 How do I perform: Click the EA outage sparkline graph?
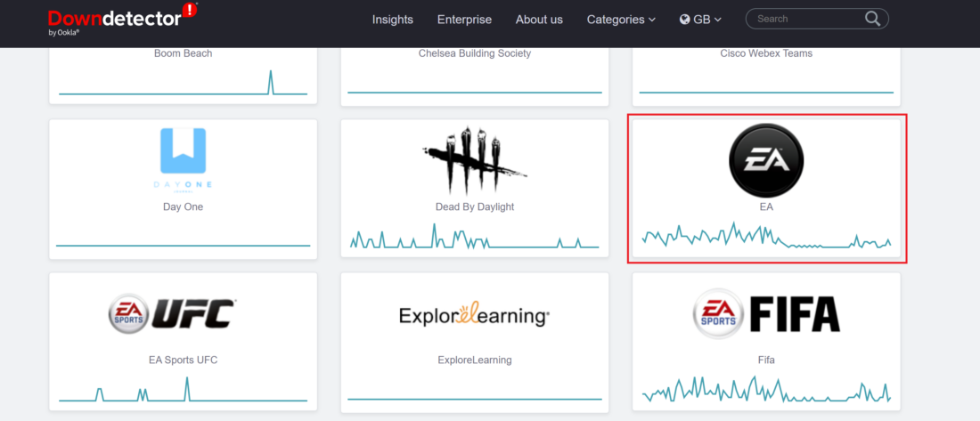tap(766, 237)
